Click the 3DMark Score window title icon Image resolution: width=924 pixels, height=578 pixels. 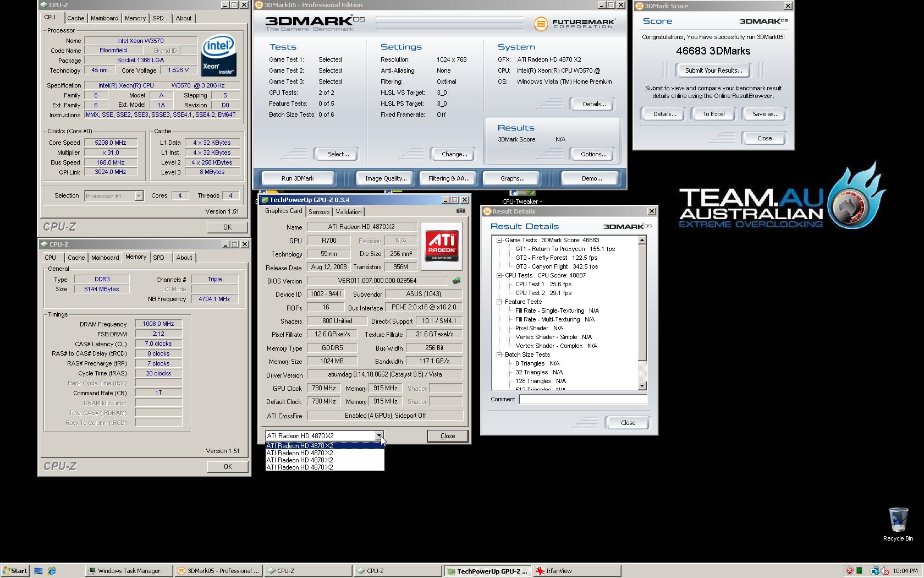640,6
